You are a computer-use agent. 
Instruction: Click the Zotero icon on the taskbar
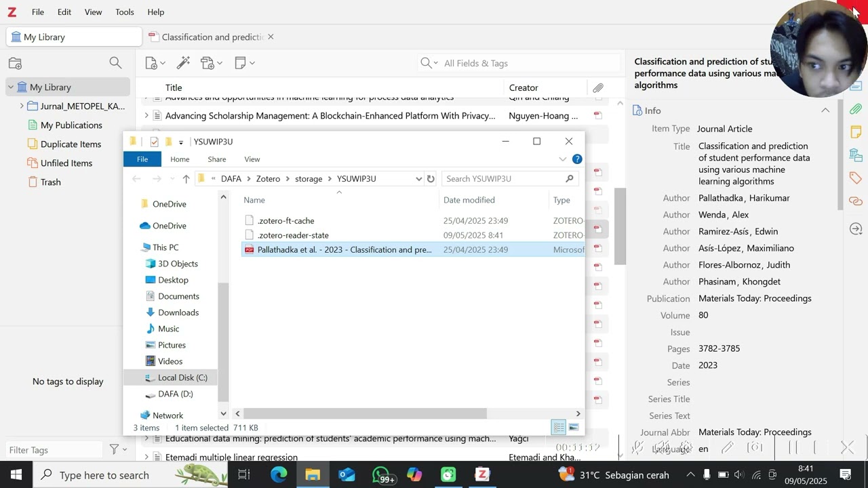point(482,474)
